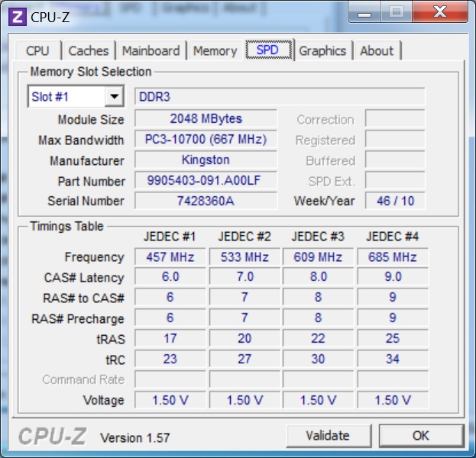Click the 609 MHz frequency cell

[318, 257]
